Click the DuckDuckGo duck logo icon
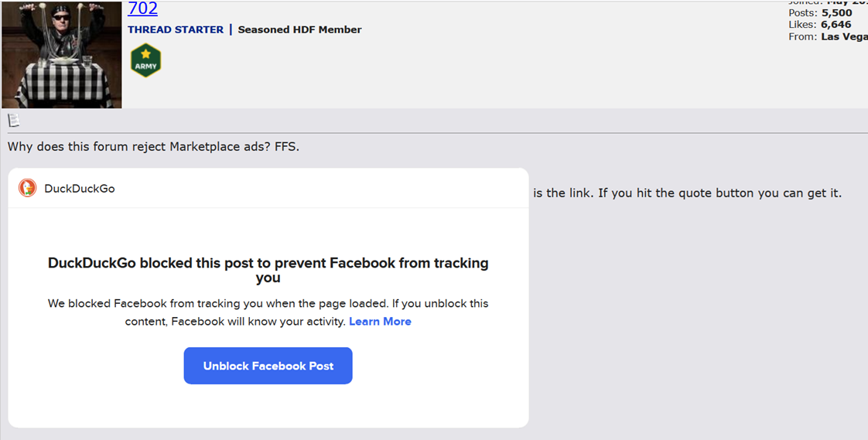This screenshot has width=868, height=440. point(28,188)
